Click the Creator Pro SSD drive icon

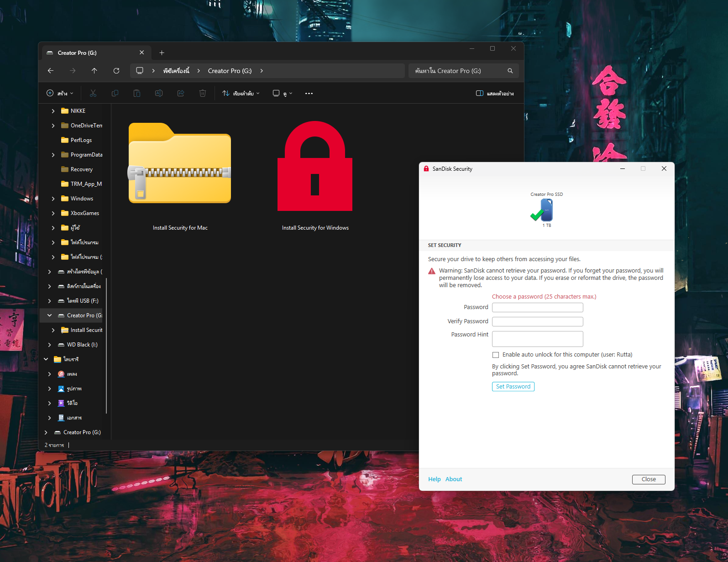(546, 210)
